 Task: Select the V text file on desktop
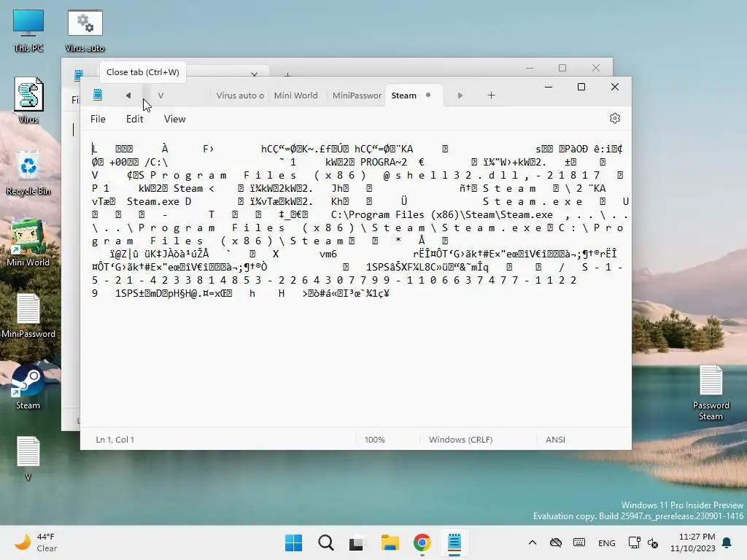[x=28, y=458]
